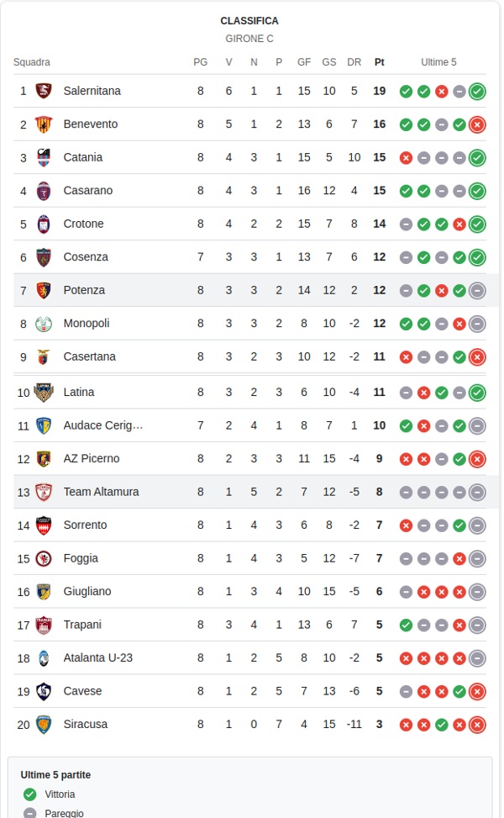Click the Atalanta U-23 club logo
Image resolution: width=504 pixels, height=818 pixels.
coord(44,658)
